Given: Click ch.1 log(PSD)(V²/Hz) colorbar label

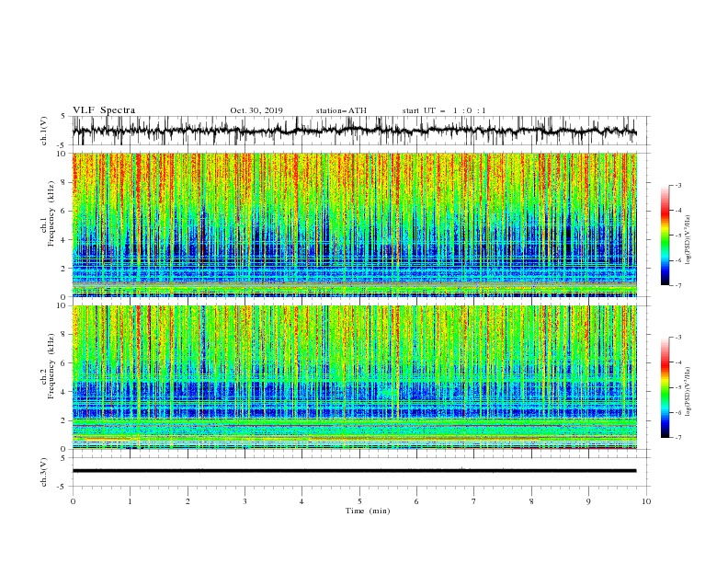Looking at the screenshot, I should [688, 240].
